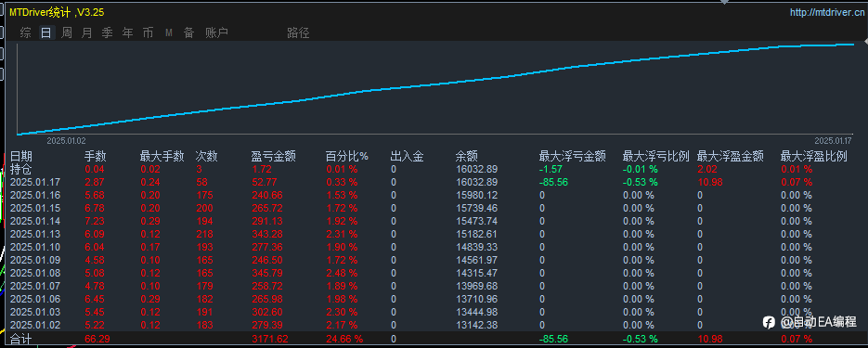Click the chart start date label 2025.01.02
This screenshot has width=868, height=348.
tap(66, 142)
